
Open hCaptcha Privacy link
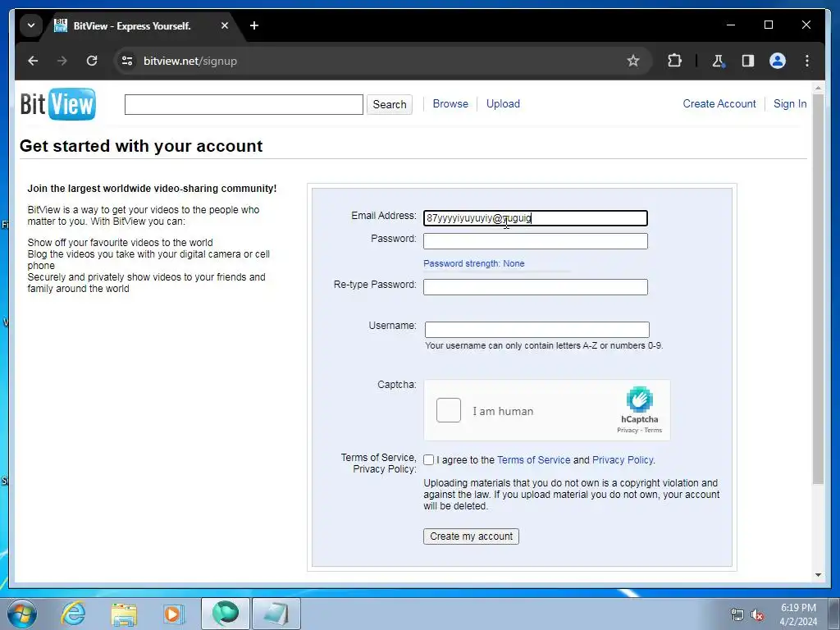(628, 430)
